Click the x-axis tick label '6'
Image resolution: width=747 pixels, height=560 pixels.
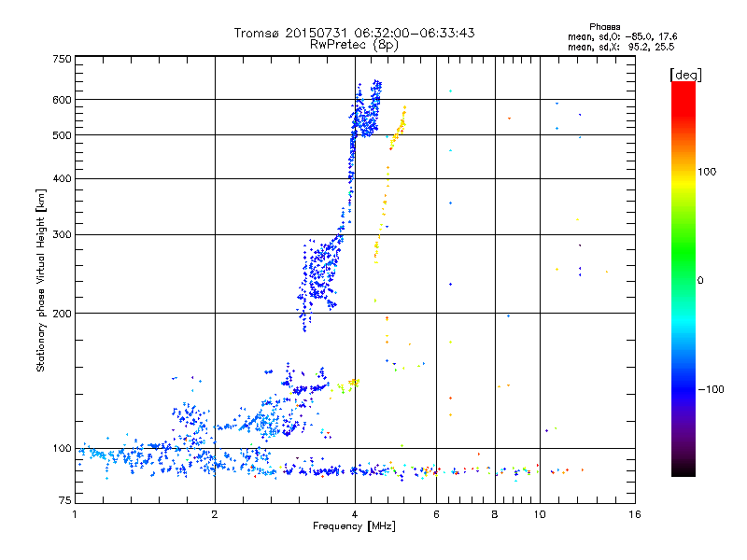[x=436, y=514]
